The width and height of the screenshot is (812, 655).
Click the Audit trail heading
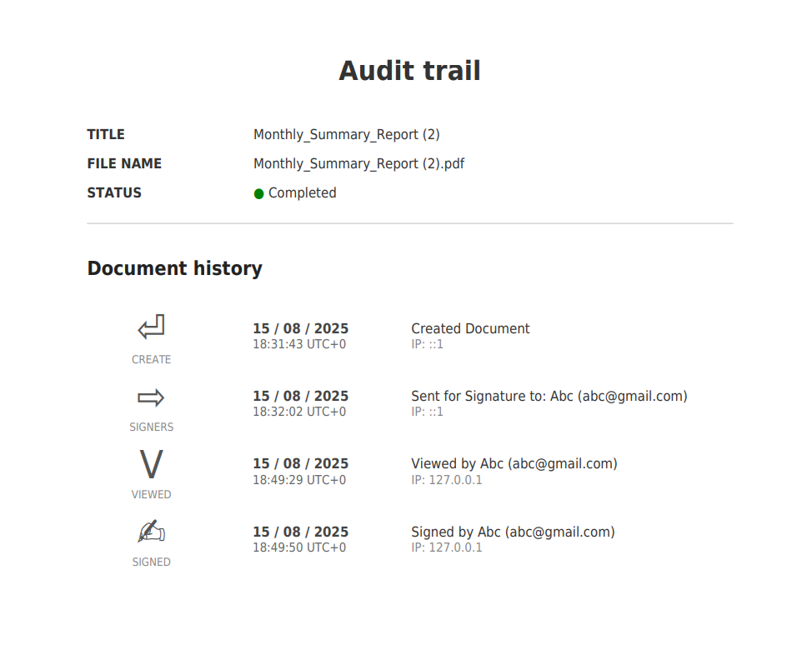pyautogui.click(x=409, y=71)
